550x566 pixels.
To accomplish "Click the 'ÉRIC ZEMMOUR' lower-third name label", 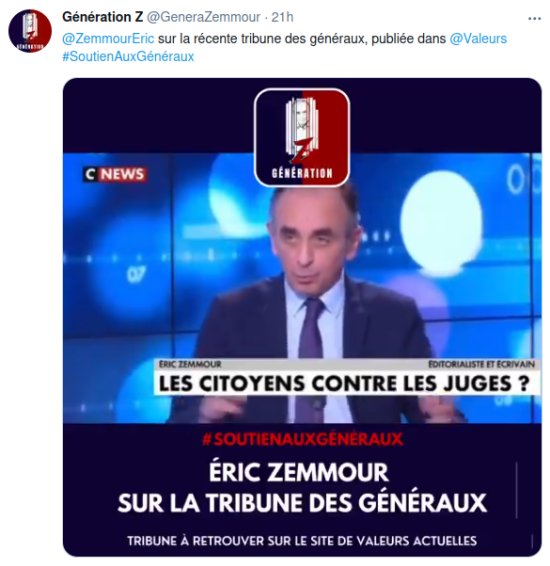I will [190, 365].
